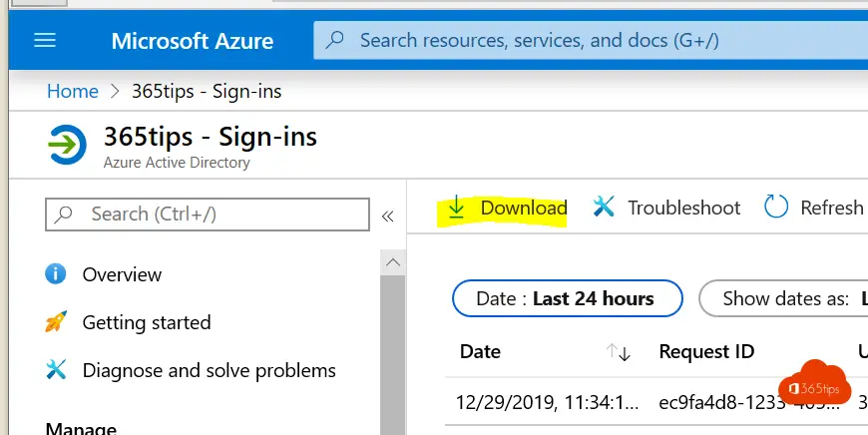
Task: Click the Diagnose and solve problems tools icon
Action: [x=56, y=370]
